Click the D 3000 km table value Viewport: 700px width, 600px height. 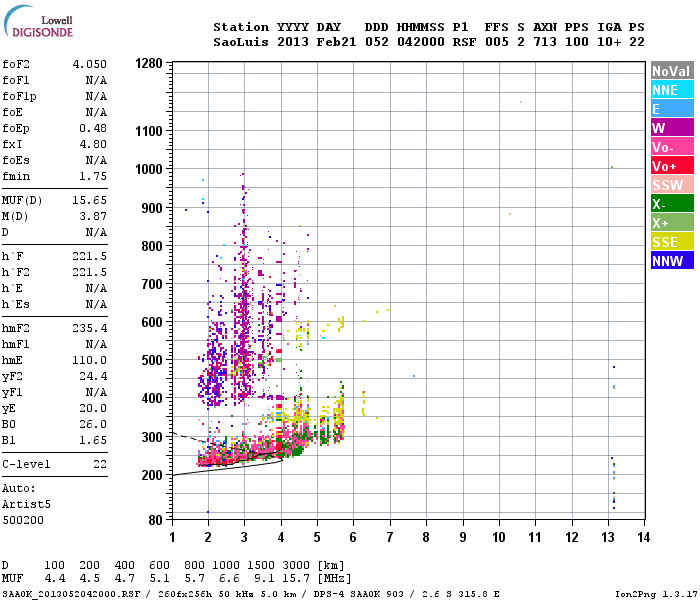[x=296, y=565]
